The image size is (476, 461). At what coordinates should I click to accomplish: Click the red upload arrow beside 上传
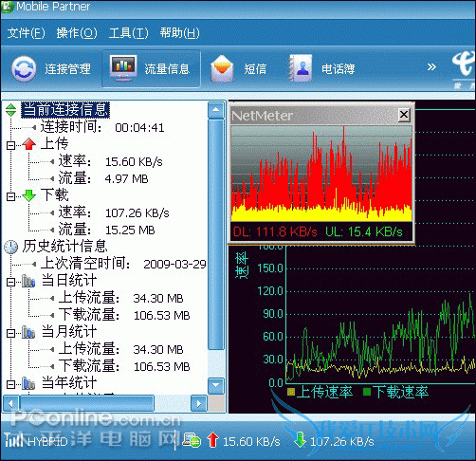tap(29, 144)
